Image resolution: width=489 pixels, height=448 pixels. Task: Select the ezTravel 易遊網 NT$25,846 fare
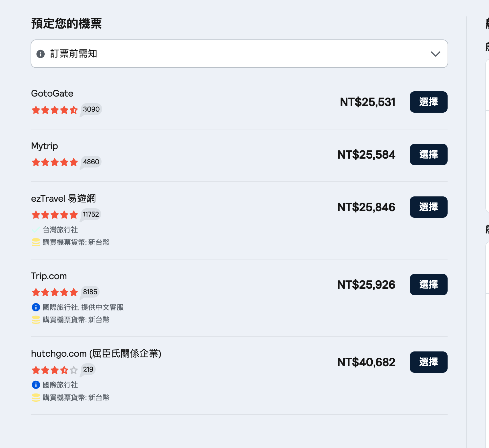pos(429,207)
